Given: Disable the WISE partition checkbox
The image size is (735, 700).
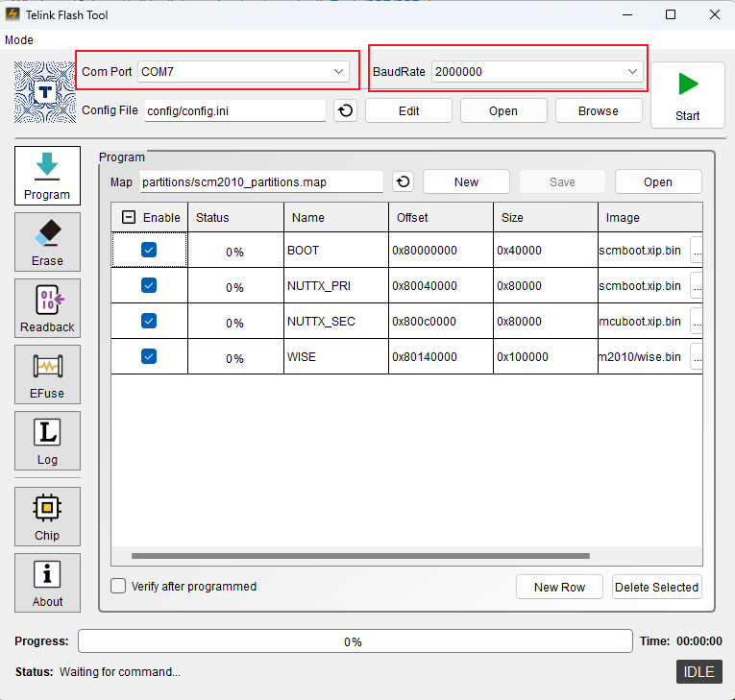Looking at the screenshot, I should pyautogui.click(x=149, y=357).
